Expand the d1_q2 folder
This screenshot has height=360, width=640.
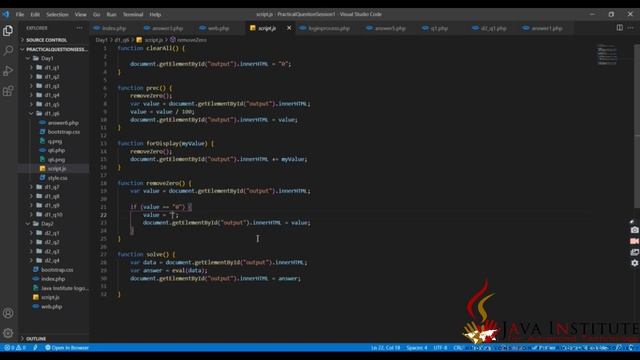tap(53, 77)
